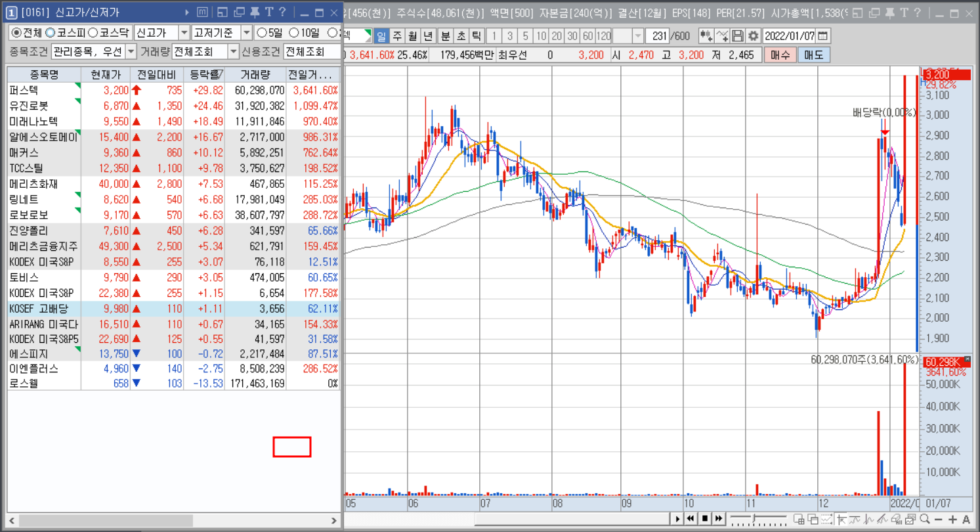This screenshot has height=532, width=980.
Task: Click the save diskette icon in chart toolbar
Action: tap(738, 35)
